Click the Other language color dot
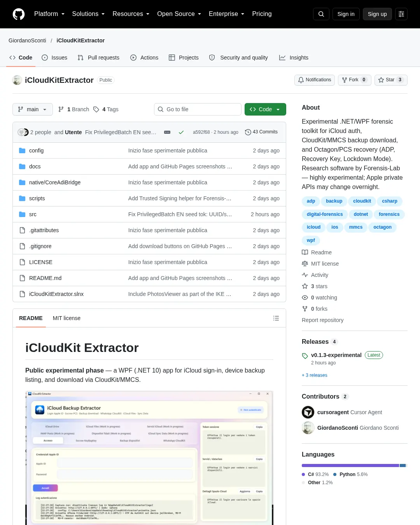Viewport: 420px width, 525px height. [x=303, y=483]
